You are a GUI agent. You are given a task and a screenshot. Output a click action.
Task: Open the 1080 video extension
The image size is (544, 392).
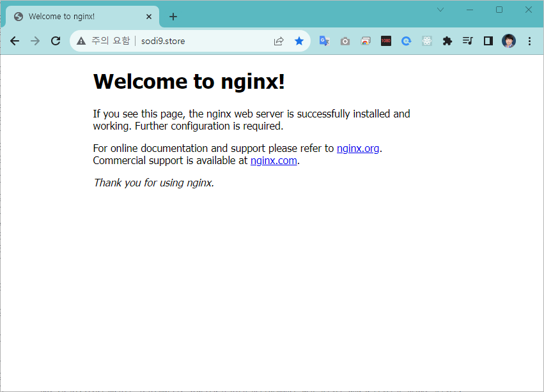pyautogui.click(x=385, y=40)
